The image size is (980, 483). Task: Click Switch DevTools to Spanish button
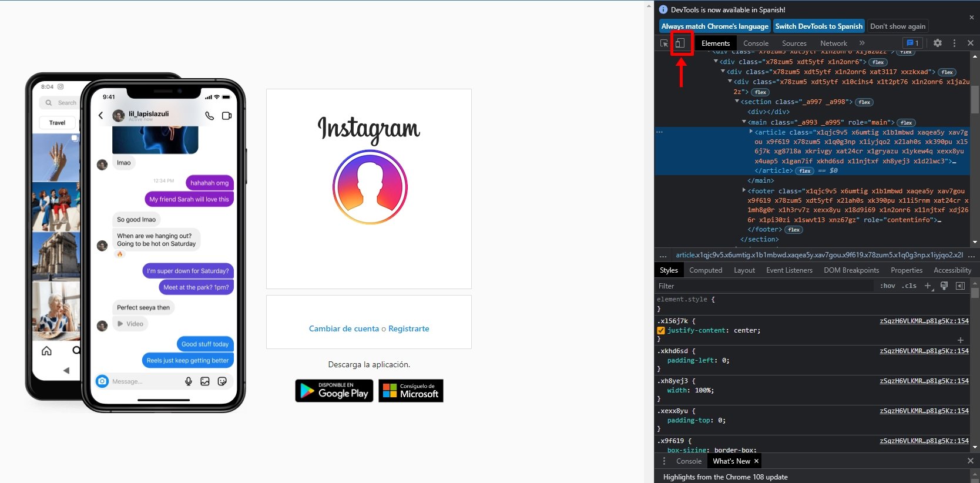point(818,26)
